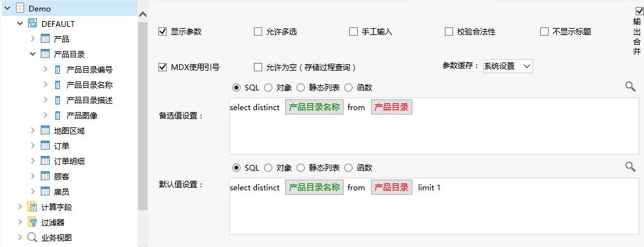This screenshot has width=644, height=247.
Task: Collapse the 产品目录 tree node
Action: [33, 54]
